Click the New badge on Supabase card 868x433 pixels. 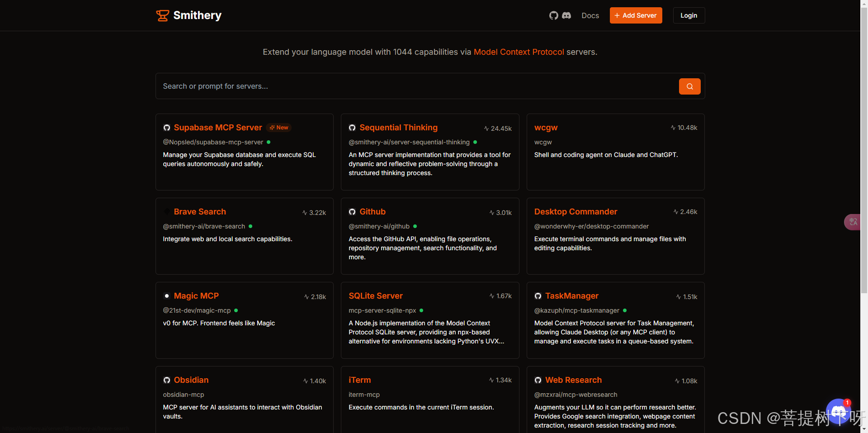tap(279, 128)
